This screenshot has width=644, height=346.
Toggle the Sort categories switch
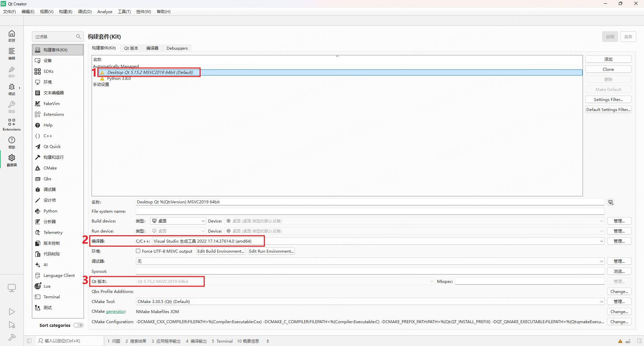click(x=79, y=325)
